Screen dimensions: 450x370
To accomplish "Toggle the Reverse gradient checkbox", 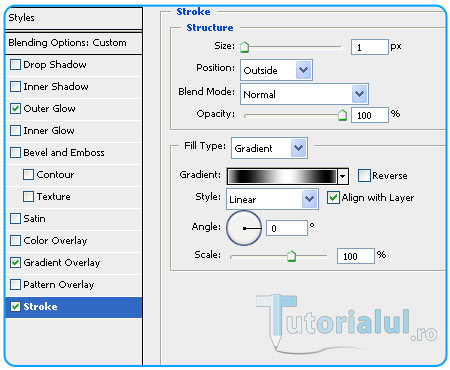I will [364, 175].
